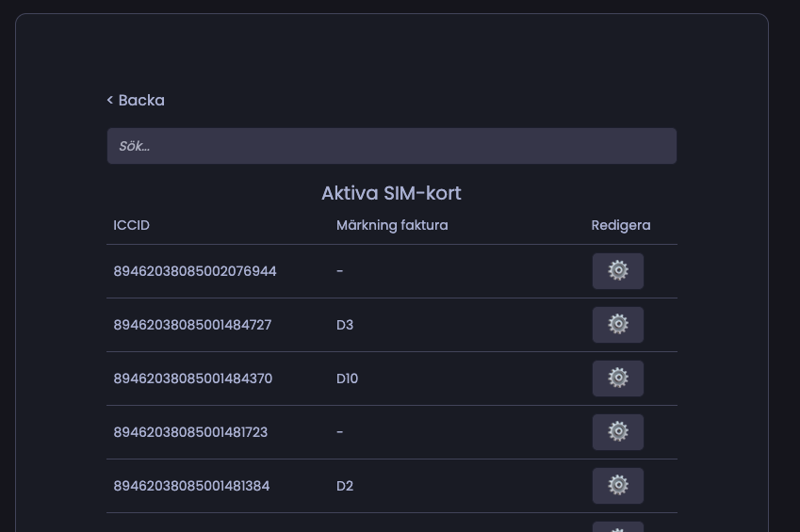Click the D10 invoice label
This screenshot has height=532, width=800.
coord(347,379)
